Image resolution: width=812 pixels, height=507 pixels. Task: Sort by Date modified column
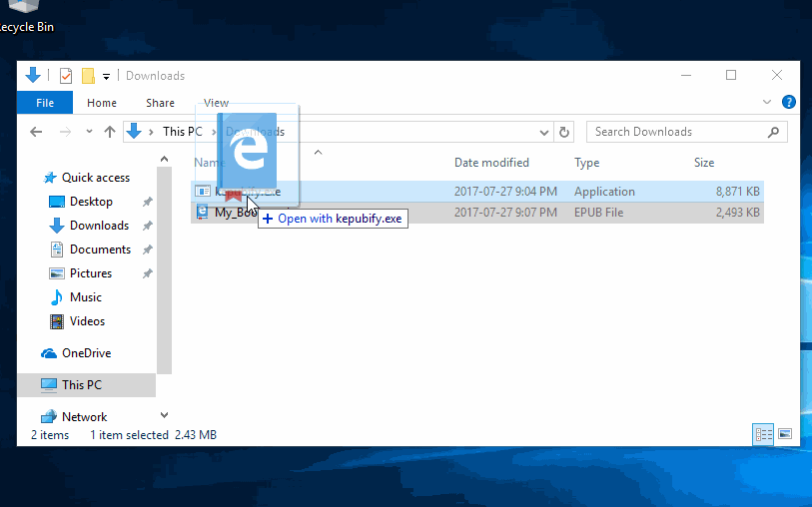tap(491, 163)
